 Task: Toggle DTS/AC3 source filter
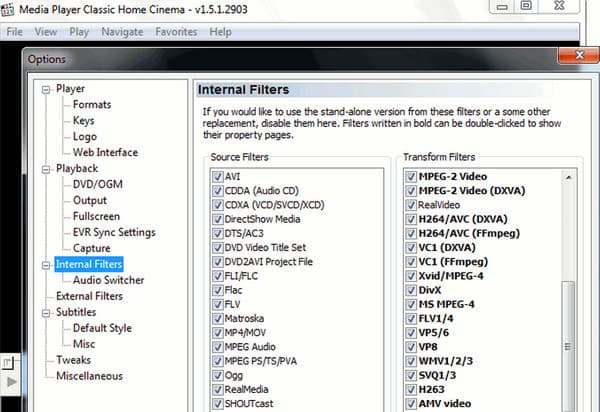[218, 233]
